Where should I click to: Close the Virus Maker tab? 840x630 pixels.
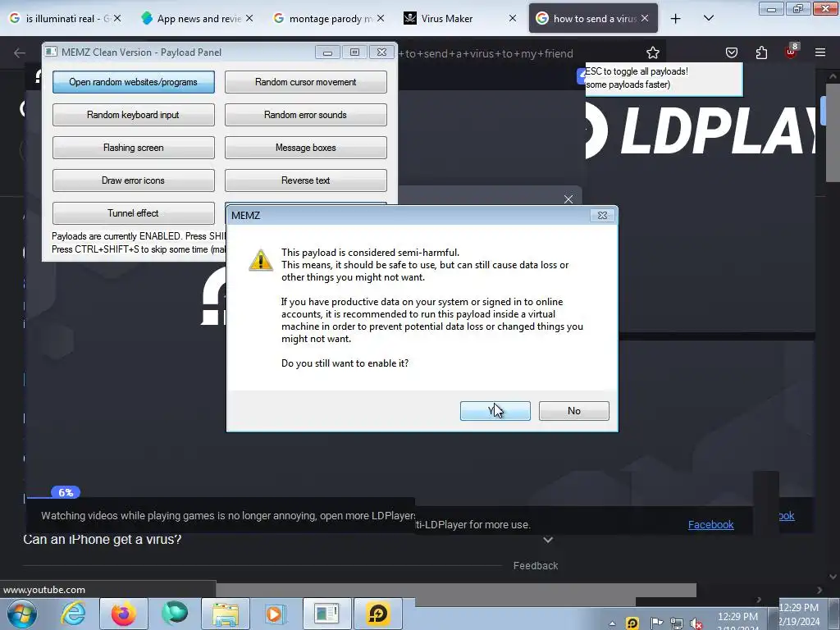click(512, 18)
